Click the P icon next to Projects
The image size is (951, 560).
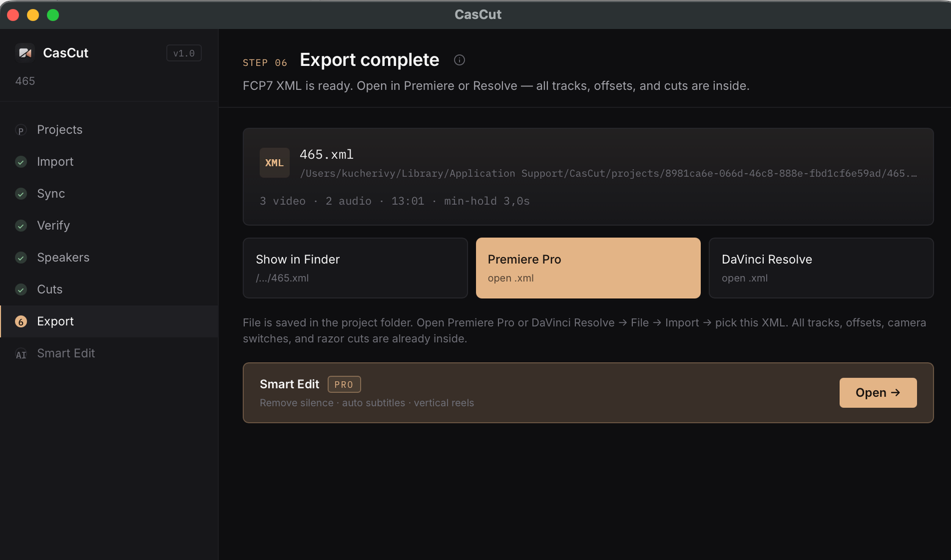[21, 130]
